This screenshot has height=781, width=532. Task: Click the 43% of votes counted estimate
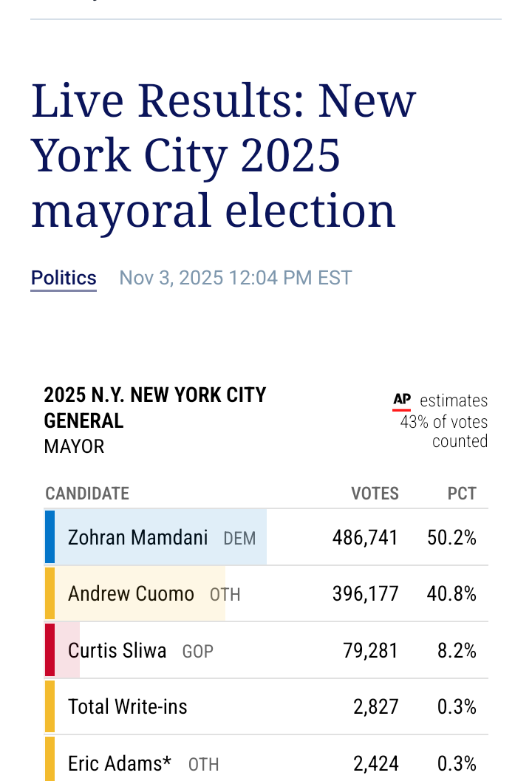click(x=444, y=432)
